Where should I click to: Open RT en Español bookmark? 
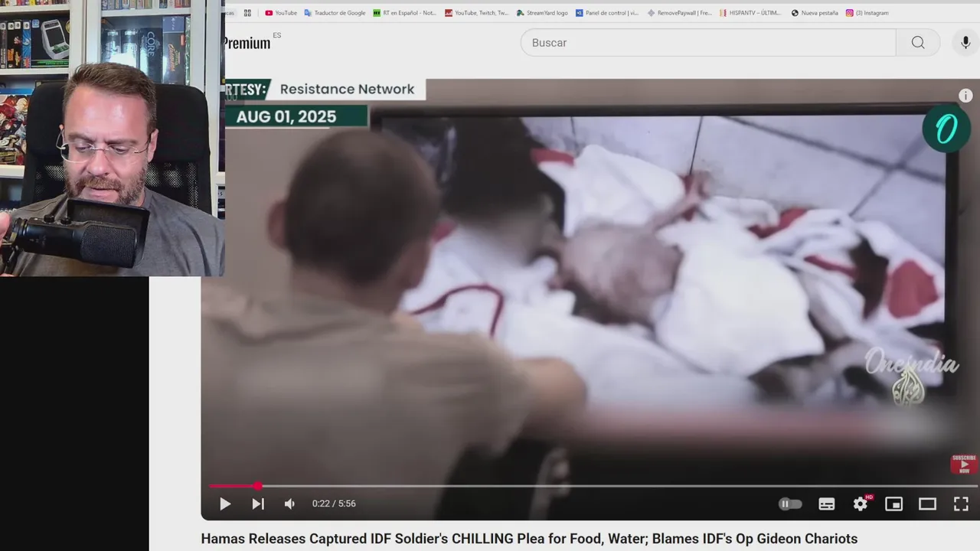point(404,13)
